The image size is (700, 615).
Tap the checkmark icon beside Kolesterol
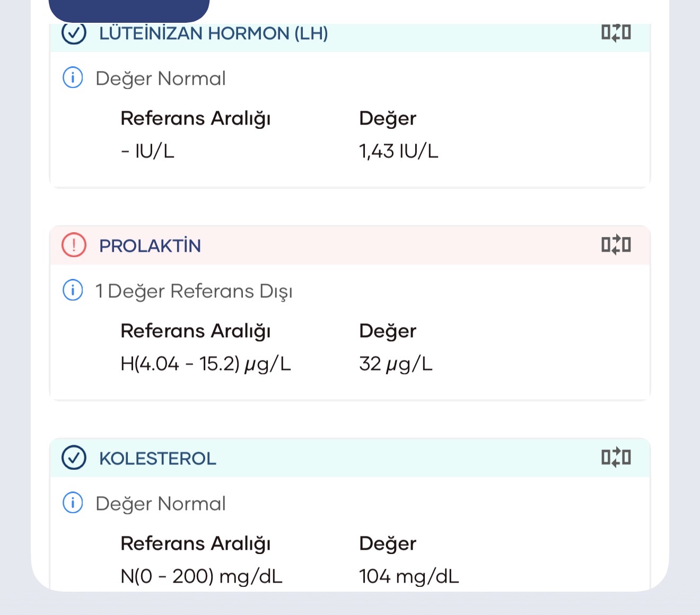(74, 458)
